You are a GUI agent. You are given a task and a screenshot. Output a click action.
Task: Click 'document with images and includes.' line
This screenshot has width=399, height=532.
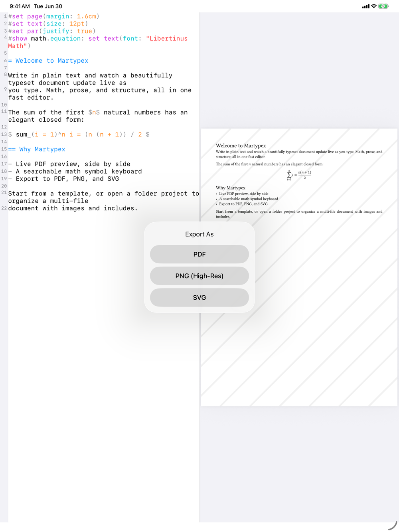pos(73,208)
